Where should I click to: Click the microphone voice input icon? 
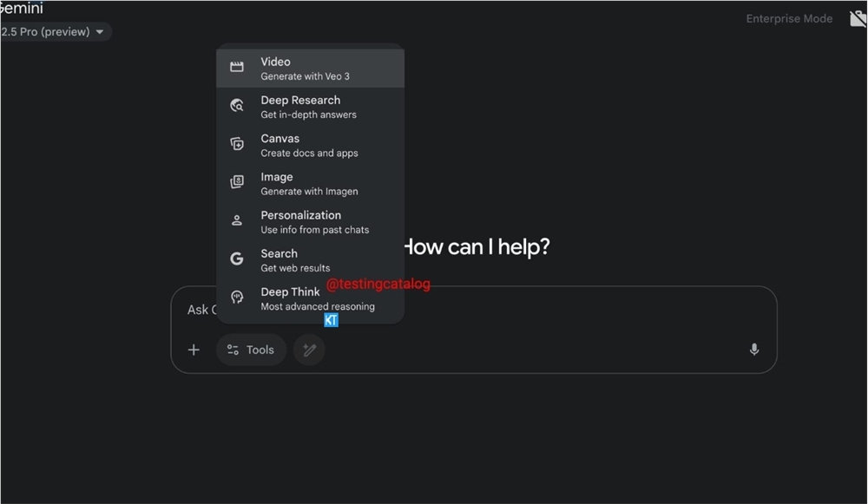754,350
